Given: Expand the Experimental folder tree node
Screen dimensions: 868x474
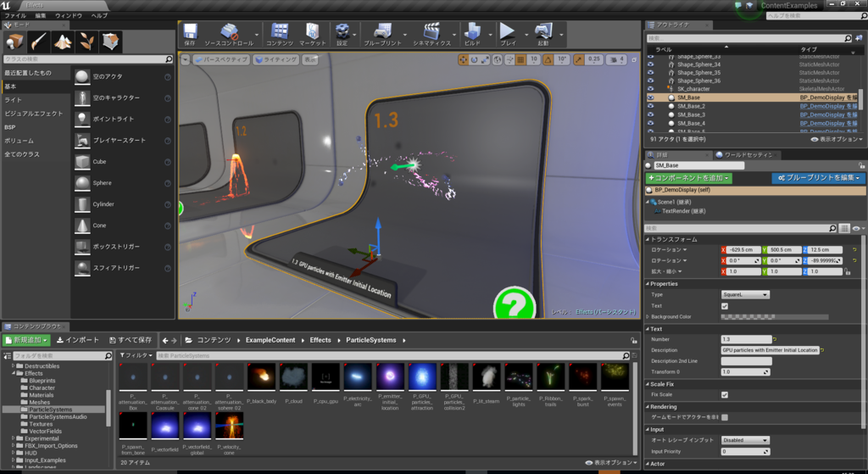Looking at the screenshot, I should tap(14, 438).
